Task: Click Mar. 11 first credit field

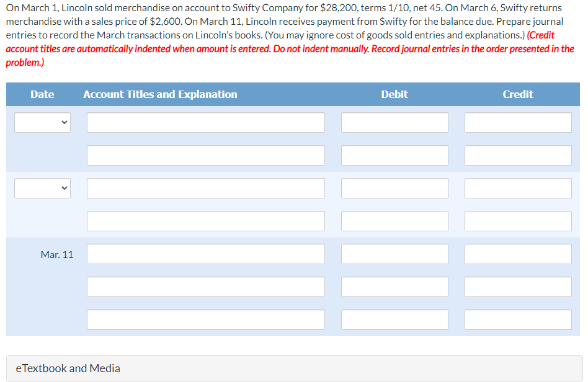Action: 519,254
